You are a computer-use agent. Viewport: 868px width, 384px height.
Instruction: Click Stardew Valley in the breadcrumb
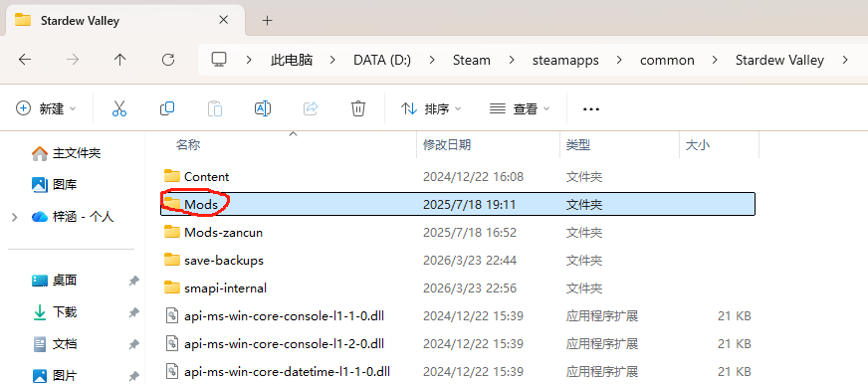click(x=779, y=60)
